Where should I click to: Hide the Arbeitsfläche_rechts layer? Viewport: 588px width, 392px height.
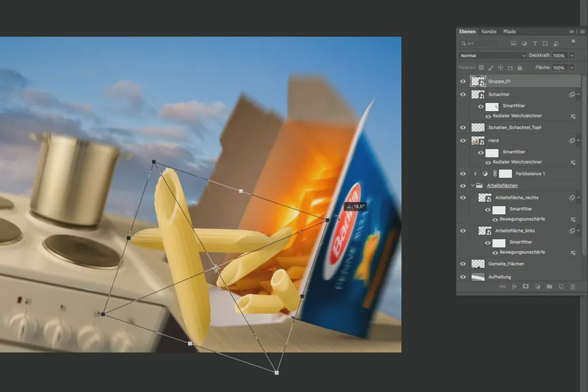coord(463,197)
